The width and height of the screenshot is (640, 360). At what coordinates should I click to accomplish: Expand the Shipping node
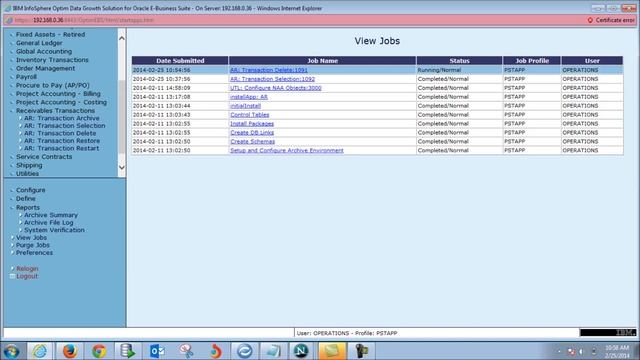pos(29,165)
